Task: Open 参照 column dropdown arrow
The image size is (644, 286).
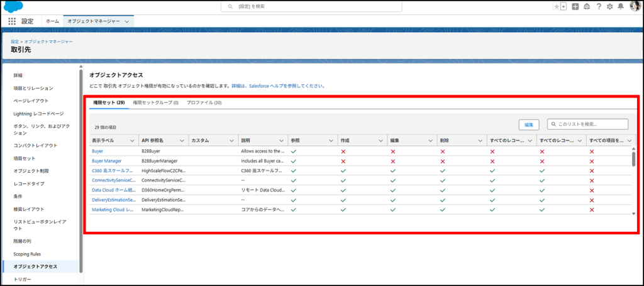Action: click(x=331, y=140)
